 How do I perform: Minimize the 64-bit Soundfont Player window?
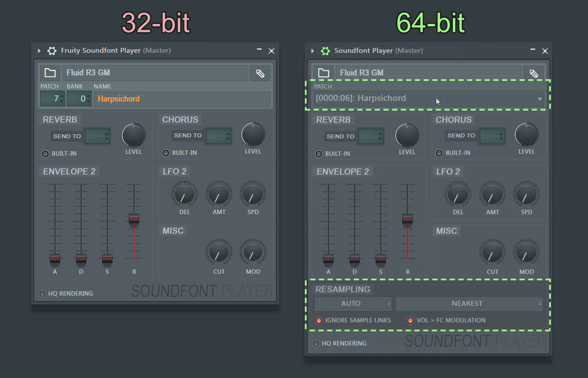[x=533, y=49]
